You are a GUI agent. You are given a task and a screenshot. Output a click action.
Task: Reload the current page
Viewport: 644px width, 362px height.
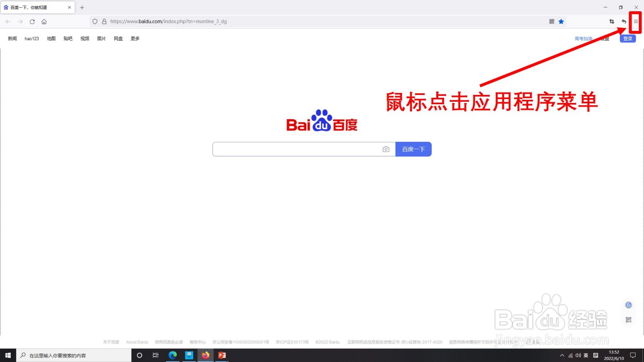click(x=32, y=21)
